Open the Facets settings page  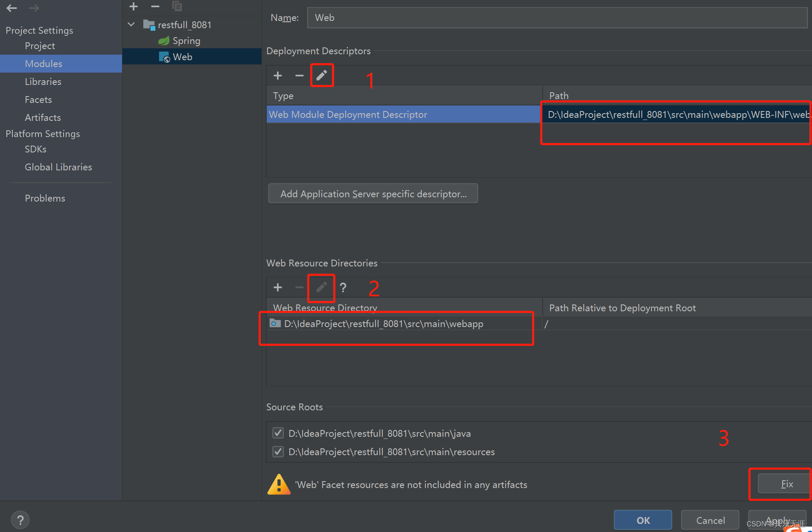pyautogui.click(x=38, y=99)
